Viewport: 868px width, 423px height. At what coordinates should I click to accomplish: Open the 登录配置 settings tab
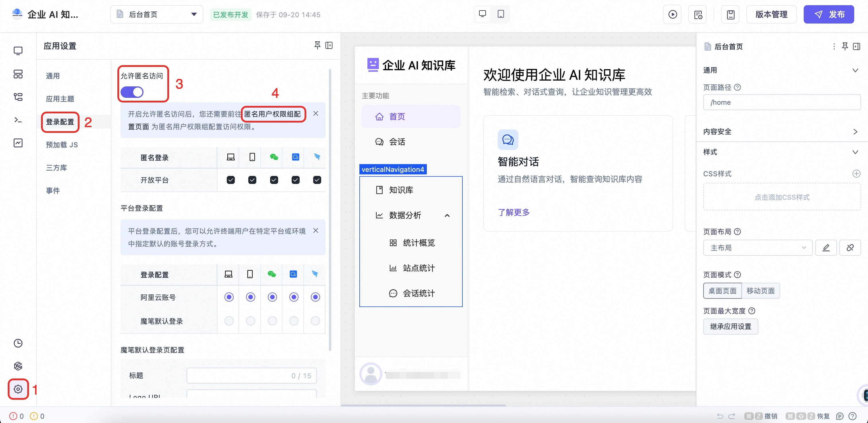point(60,122)
